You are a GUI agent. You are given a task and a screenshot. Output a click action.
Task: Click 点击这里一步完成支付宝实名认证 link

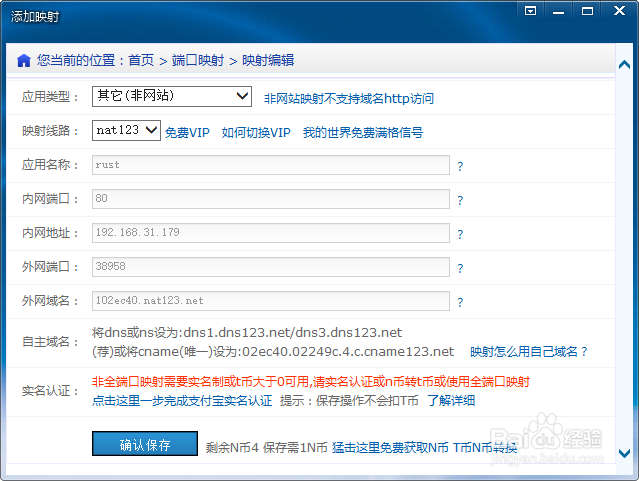pyautogui.click(x=182, y=400)
